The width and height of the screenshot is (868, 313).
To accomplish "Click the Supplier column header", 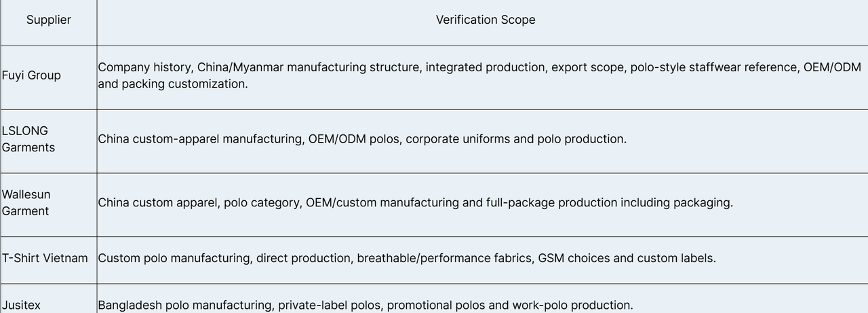I will pyautogui.click(x=48, y=20).
